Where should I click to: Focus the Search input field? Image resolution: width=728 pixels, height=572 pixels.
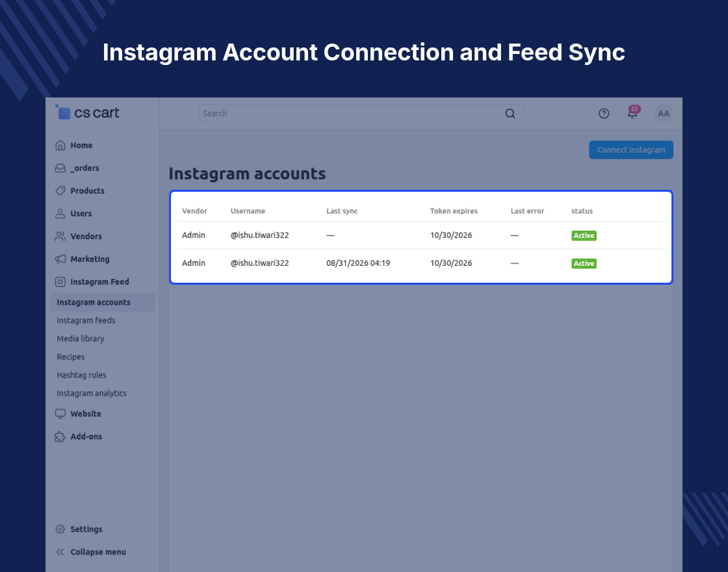(x=362, y=114)
